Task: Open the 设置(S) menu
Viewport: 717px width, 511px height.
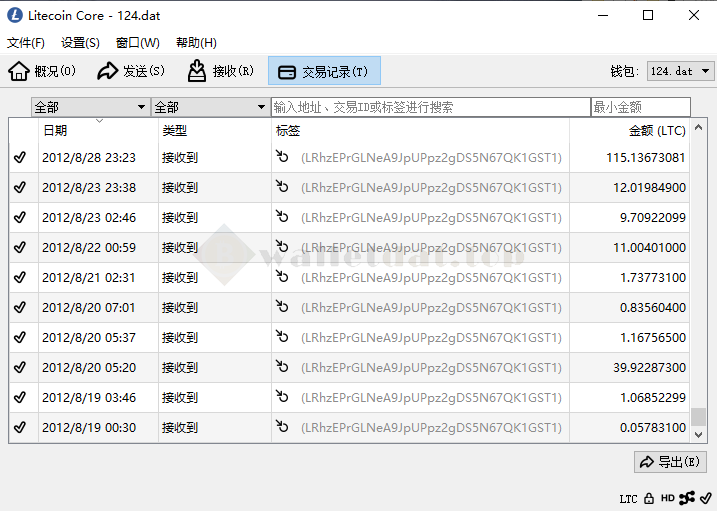Action: click(x=80, y=43)
